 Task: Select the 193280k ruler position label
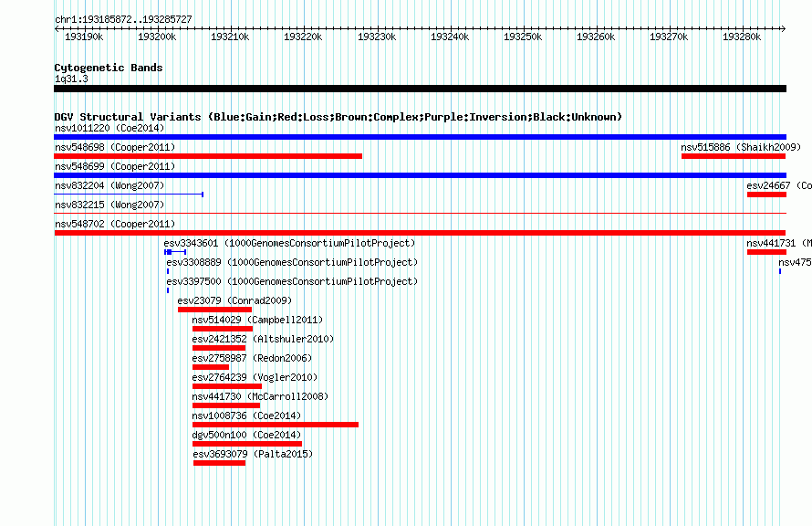(742, 37)
